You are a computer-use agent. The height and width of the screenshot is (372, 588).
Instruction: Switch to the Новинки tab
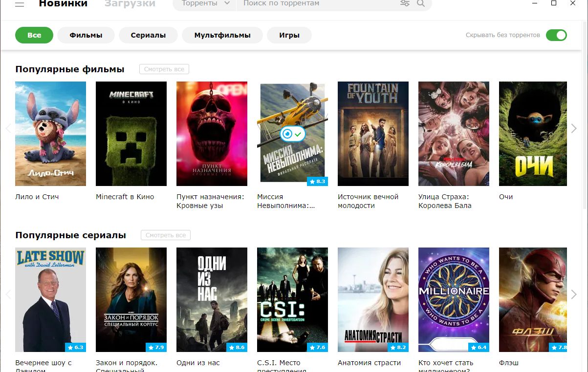click(63, 4)
